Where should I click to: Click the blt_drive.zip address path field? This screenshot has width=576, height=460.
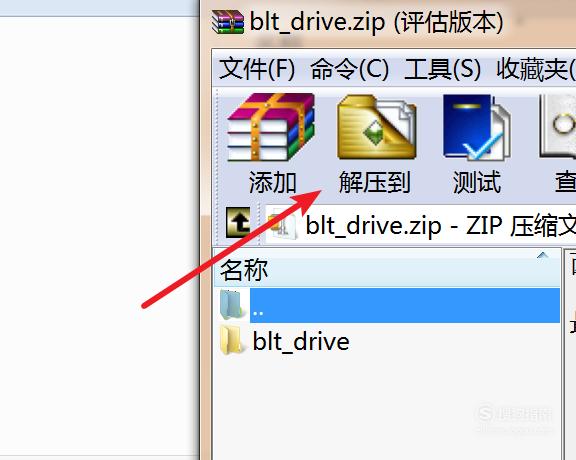pyautogui.click(x=421, y=225)
